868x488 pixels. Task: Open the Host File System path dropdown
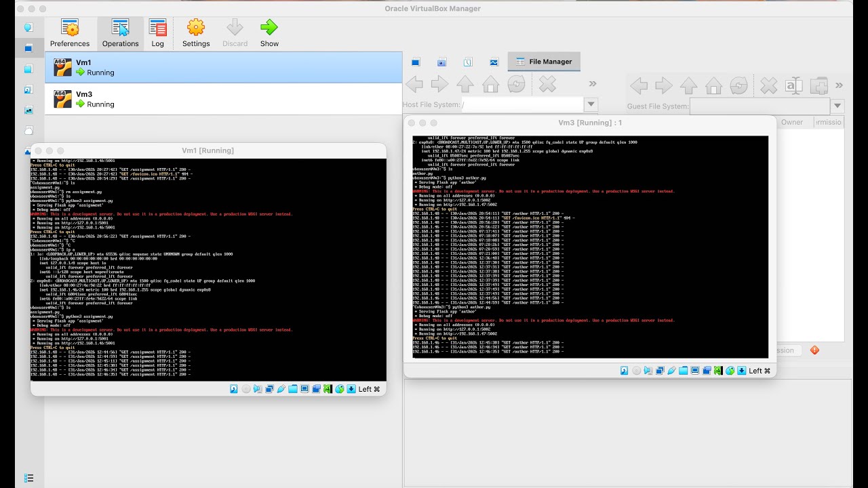coord(591,105)
